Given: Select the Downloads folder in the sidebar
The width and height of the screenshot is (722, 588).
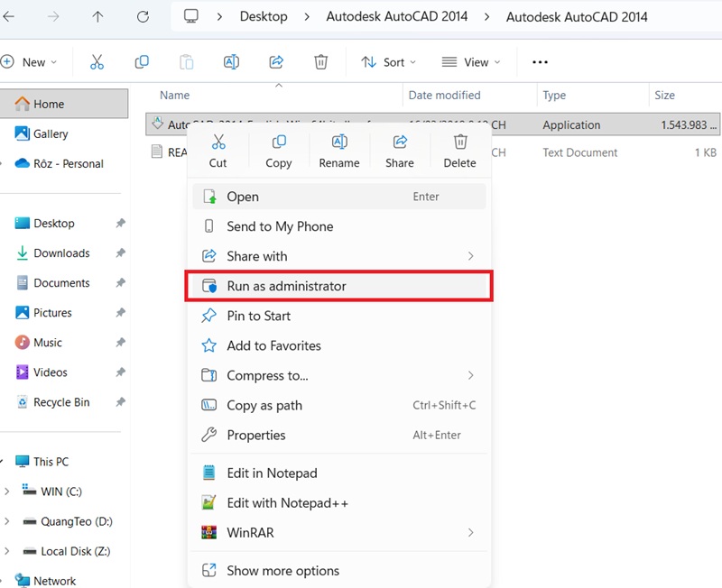Looking at the screenshot, I should click(x=62, y=253).
